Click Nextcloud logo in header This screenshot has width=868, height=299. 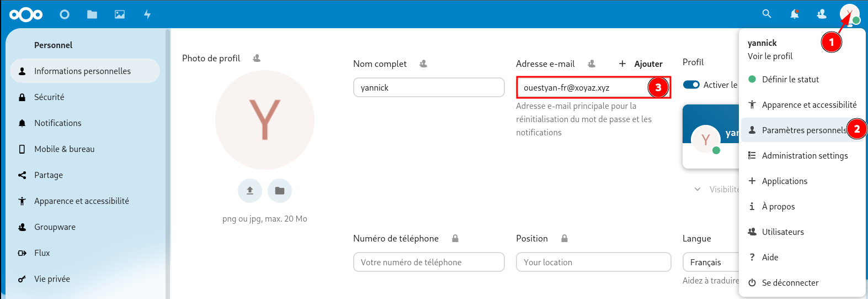26,14
